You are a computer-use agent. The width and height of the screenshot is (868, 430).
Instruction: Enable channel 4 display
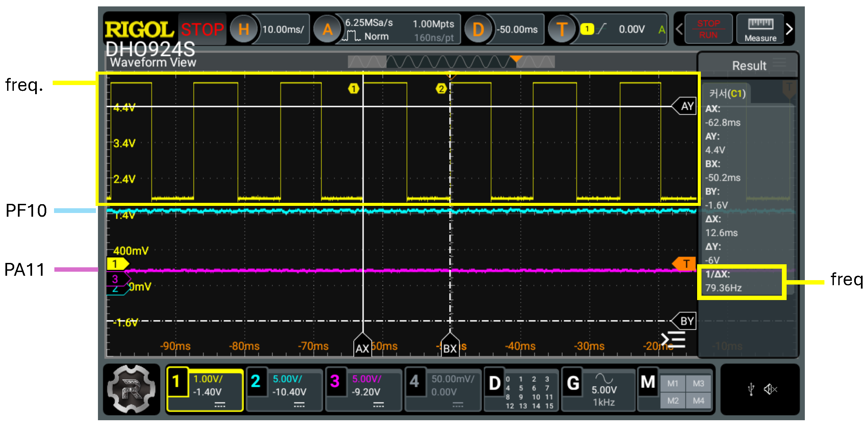click(x=415, y=382)
